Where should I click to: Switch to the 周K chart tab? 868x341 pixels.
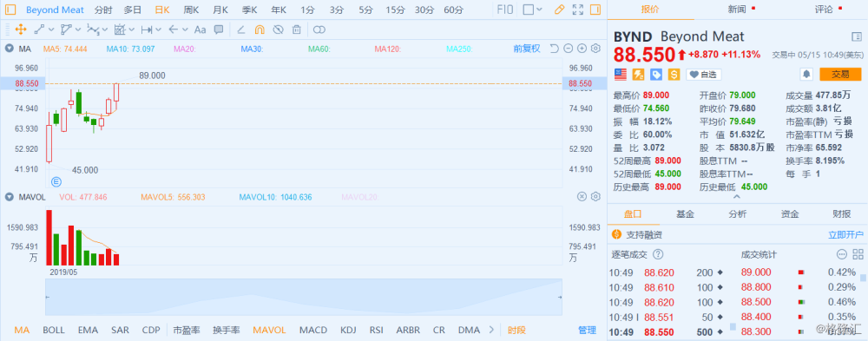click(191, 10)
